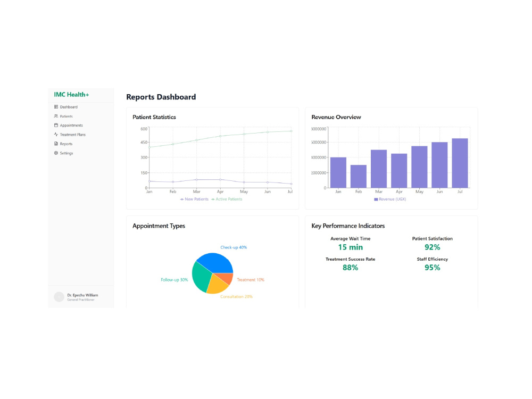Click the Consultation 20% label

pos(237,296)
